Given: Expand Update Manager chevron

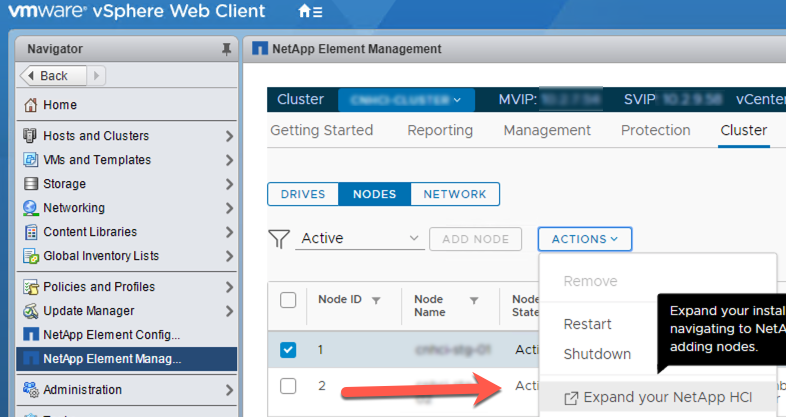Looking at the screenshot, I should (229, 311).
